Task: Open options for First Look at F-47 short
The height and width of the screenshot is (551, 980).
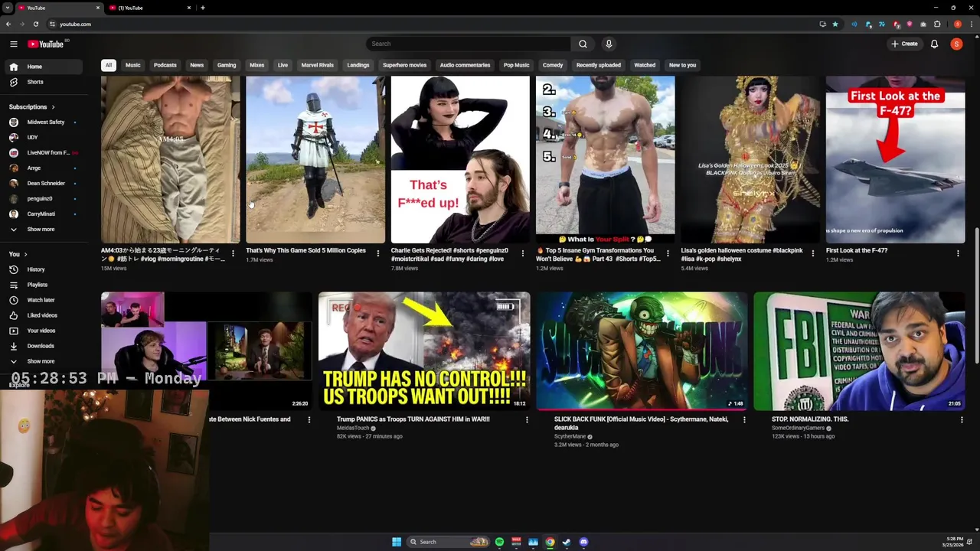Action: [x=958, y=253]
